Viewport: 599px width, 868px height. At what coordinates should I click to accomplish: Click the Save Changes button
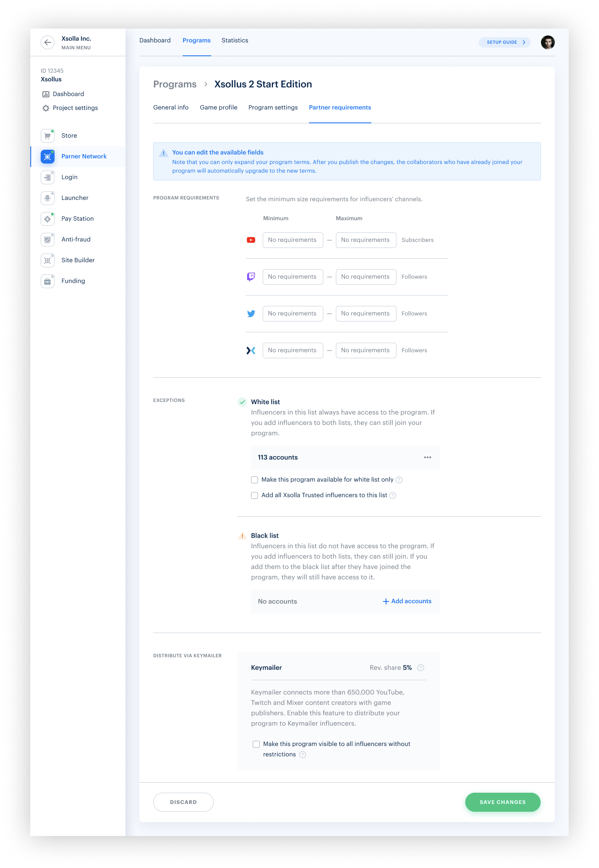(x=503, y=802)
